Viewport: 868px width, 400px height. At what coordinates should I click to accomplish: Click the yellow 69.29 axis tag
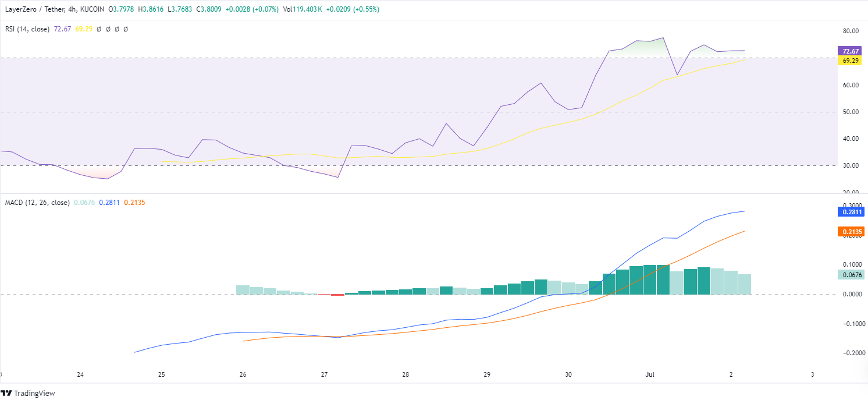pyautogui.click(x=851, y=61)
